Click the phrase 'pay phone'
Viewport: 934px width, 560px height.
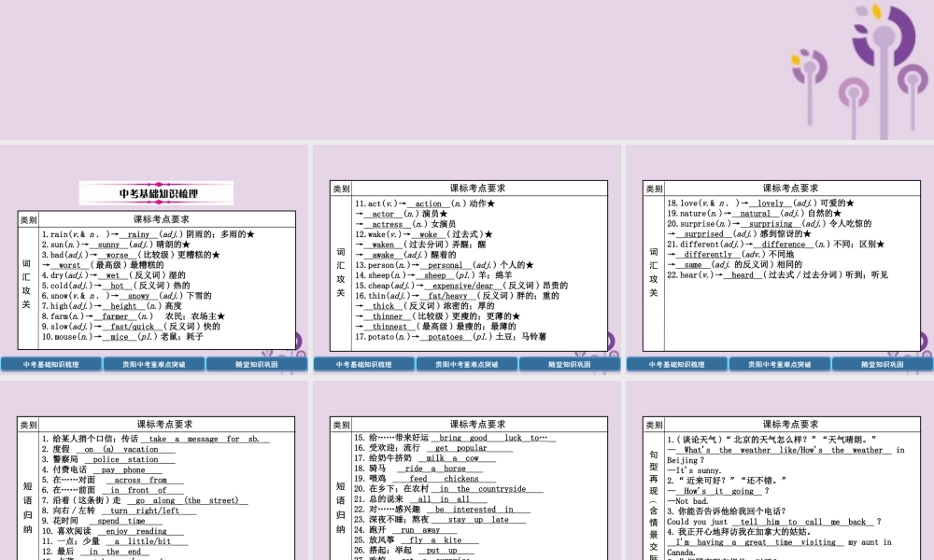(x=122, y=469)
